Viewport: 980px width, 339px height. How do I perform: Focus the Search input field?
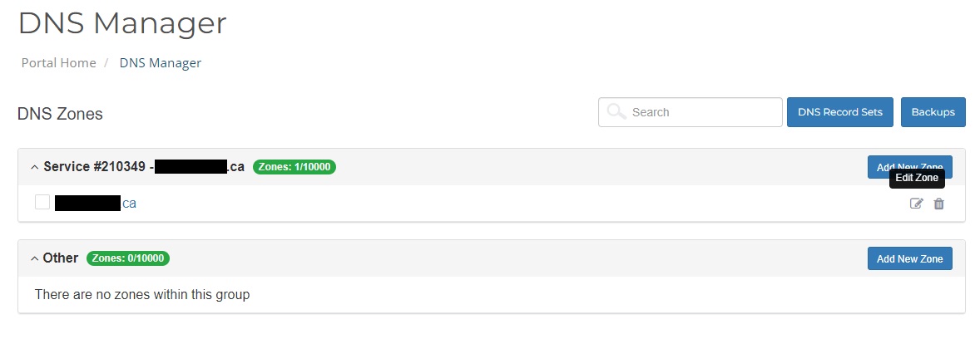pos(690,112)
